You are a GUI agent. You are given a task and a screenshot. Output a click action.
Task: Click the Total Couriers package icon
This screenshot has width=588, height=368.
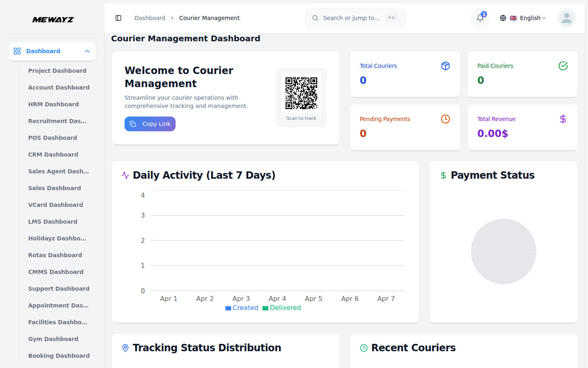pyautogui.click(x=445, y=65)
